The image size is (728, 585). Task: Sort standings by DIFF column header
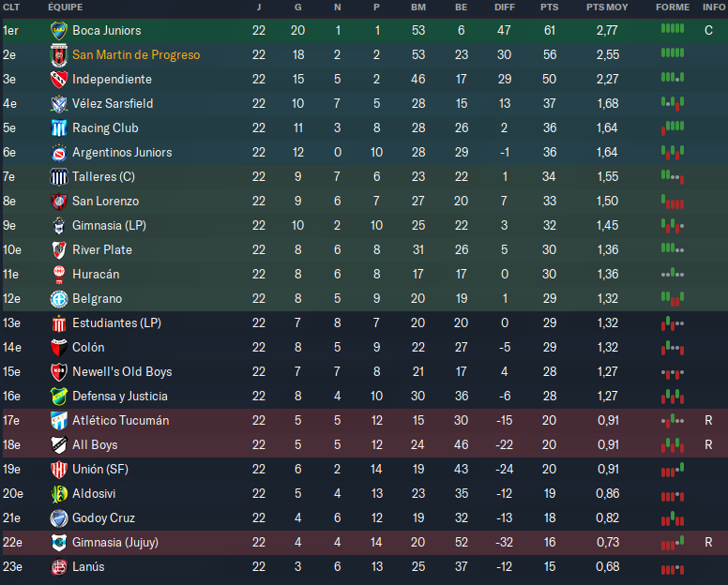(505, 7)
